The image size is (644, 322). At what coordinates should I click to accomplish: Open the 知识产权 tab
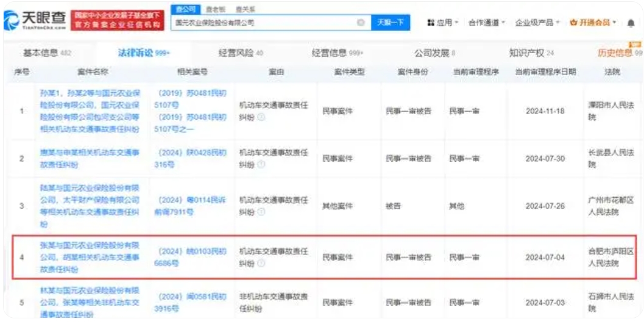531,52
